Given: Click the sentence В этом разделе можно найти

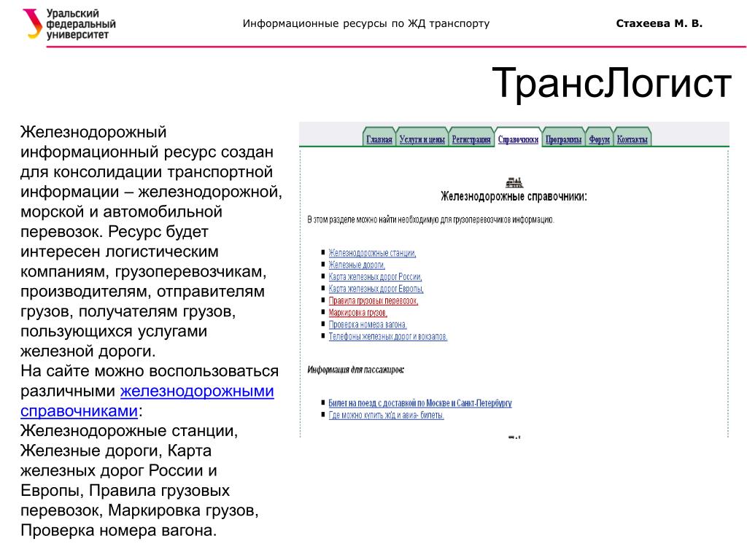Looking at the screenshot, I should point(430,219).
